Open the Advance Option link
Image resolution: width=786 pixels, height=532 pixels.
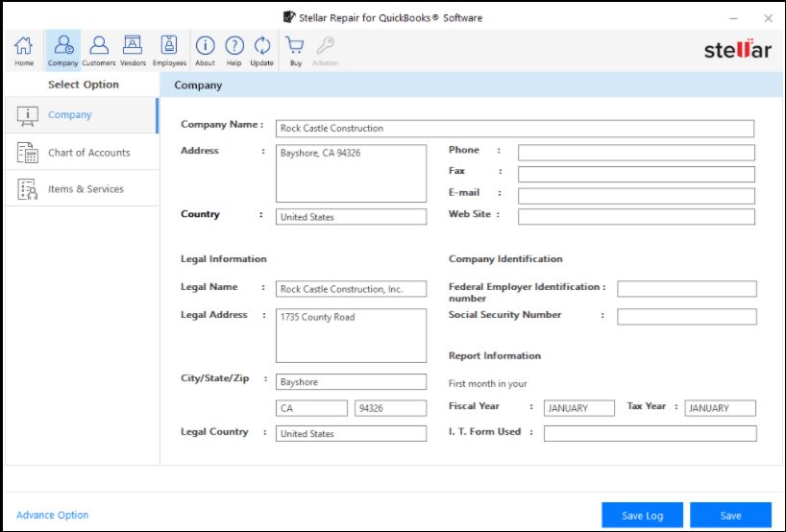click(53, 516)
